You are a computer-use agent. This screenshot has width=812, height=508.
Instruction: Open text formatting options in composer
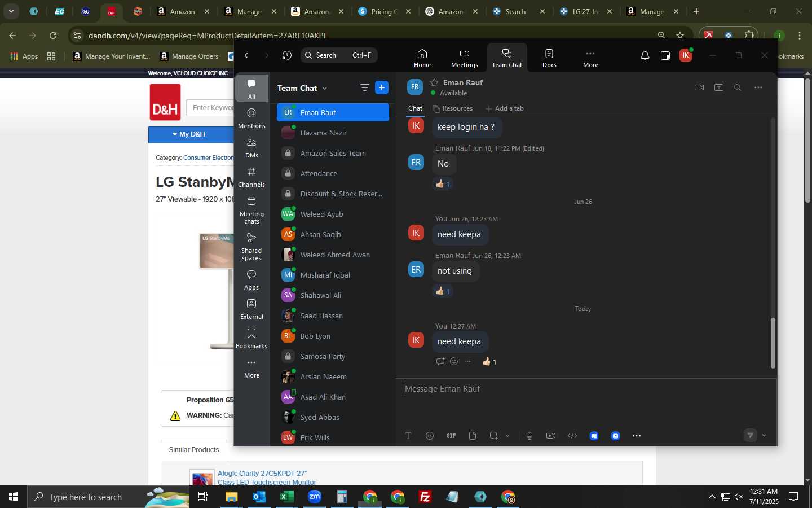pyautogui.click(x=408, y=436)
